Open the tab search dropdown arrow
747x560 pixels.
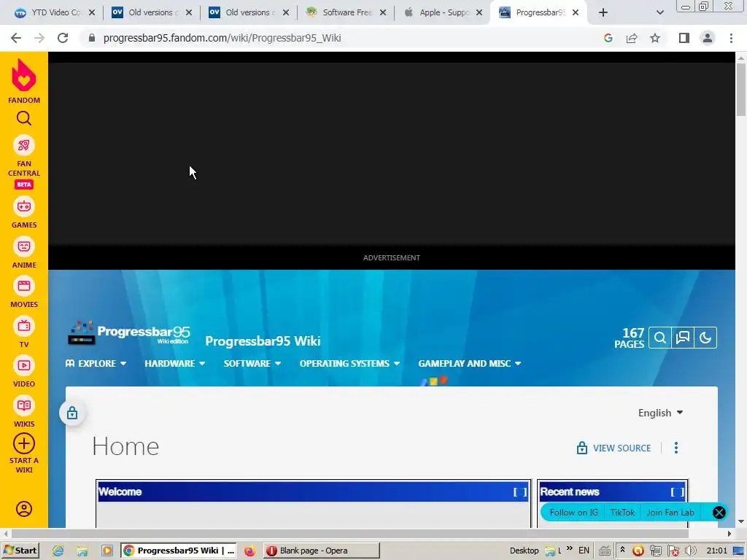pyautogui.click(x=659, y=13)
